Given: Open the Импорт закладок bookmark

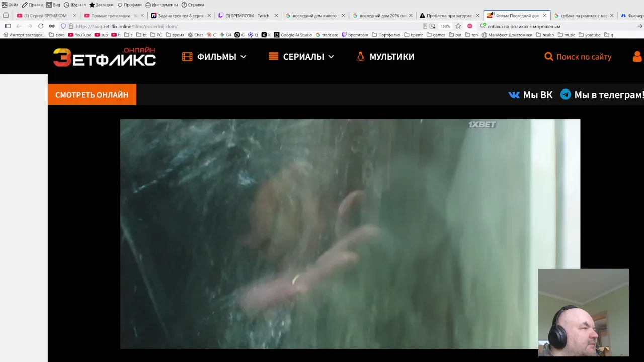Looking at the screenshot, I should pos(24,35).
